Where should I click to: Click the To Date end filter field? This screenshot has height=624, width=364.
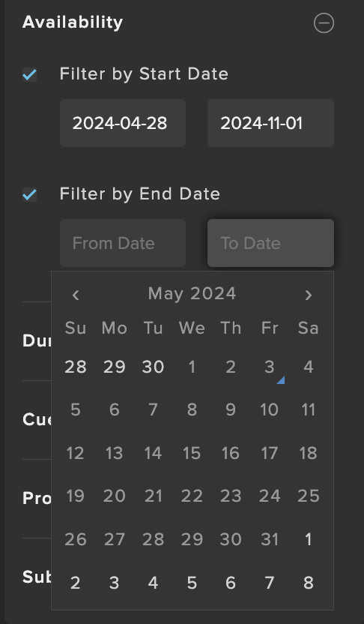[270, 243]
